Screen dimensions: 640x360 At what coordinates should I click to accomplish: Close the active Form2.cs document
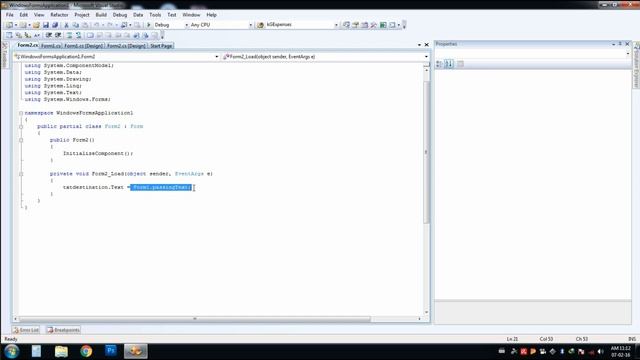click(427, 44)
